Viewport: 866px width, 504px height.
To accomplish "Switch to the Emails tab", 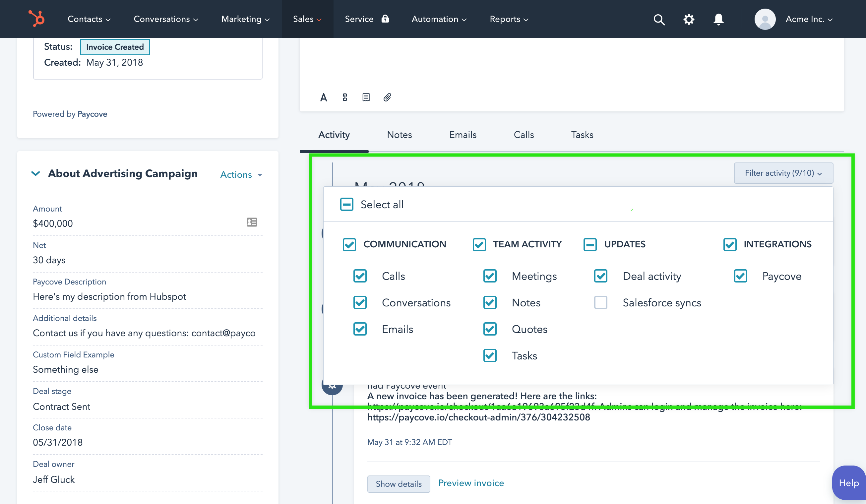I will coord(463,135).
